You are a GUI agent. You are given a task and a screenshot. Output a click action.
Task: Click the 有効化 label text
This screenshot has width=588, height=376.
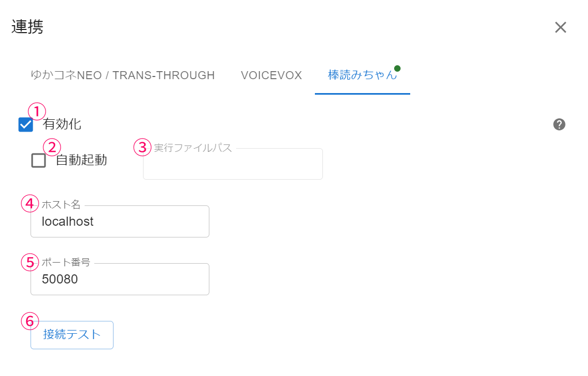[x=62, y=125]
